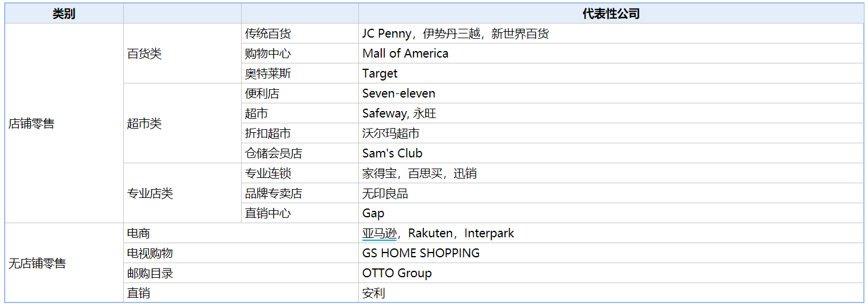
Task: Click the 代表性公司 header cell
Action: [x=611, y=14]
